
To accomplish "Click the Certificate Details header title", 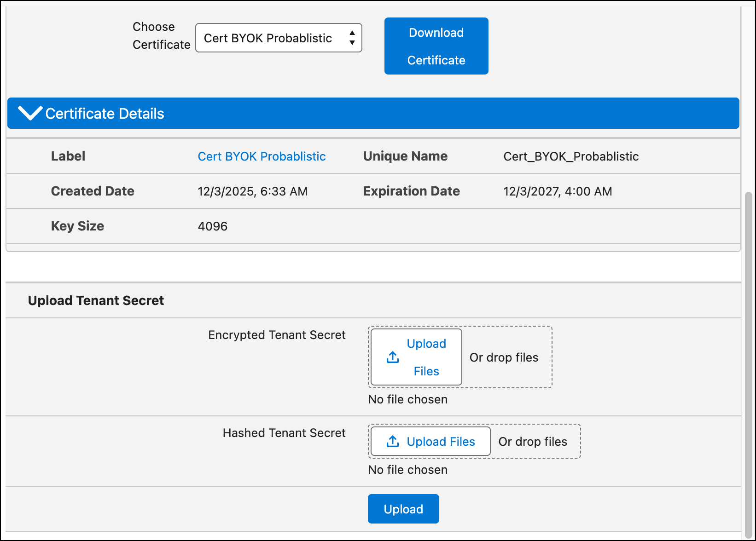I will [x=105, y=114].
